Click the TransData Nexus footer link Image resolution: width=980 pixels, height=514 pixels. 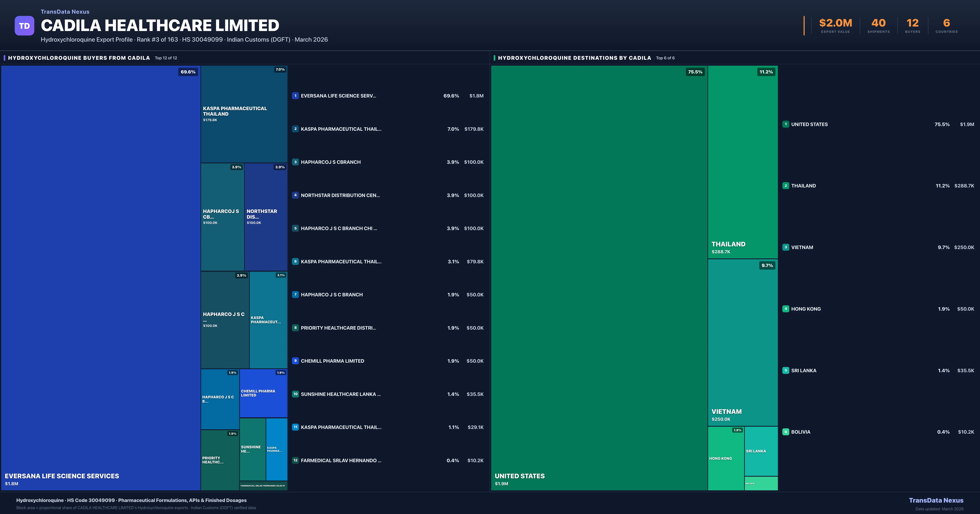[x=936, y=500]
